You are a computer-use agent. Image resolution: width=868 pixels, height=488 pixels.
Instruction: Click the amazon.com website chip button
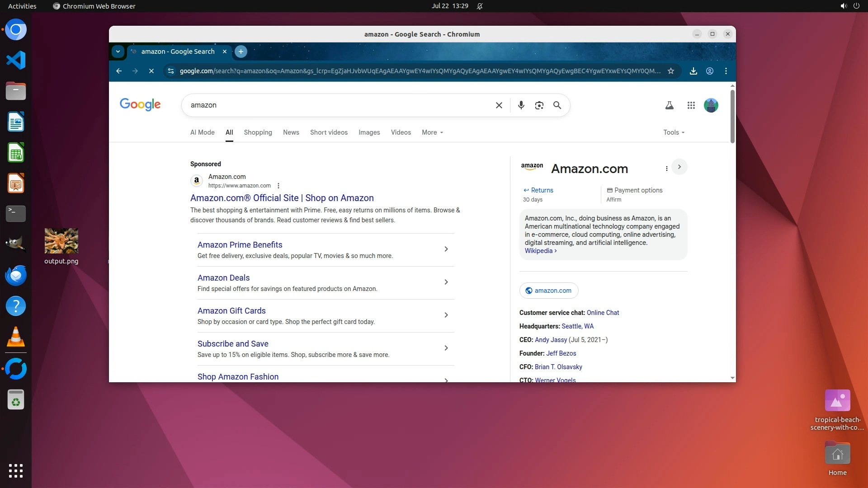tap(548, 291)
